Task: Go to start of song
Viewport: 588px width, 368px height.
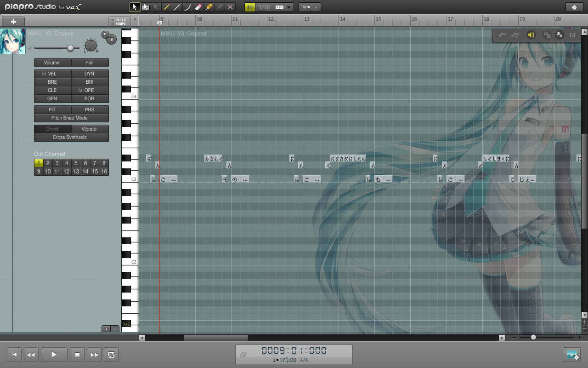Action: 14,355
